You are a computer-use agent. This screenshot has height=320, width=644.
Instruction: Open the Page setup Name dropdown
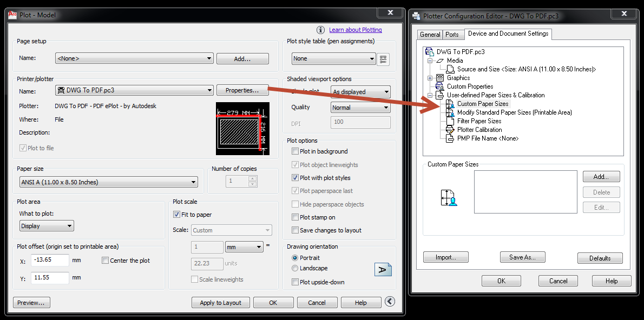(x=134, y=58)
